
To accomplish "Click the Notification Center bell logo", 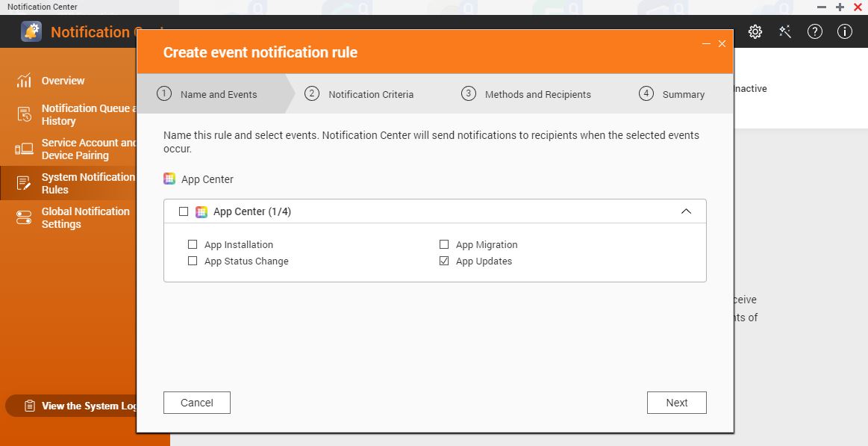I will [31, 31].
